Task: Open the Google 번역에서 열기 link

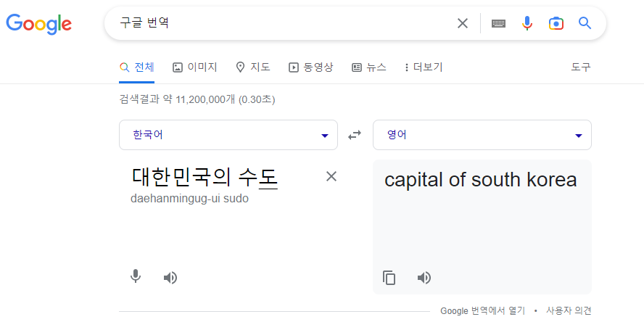Action: 482,311
